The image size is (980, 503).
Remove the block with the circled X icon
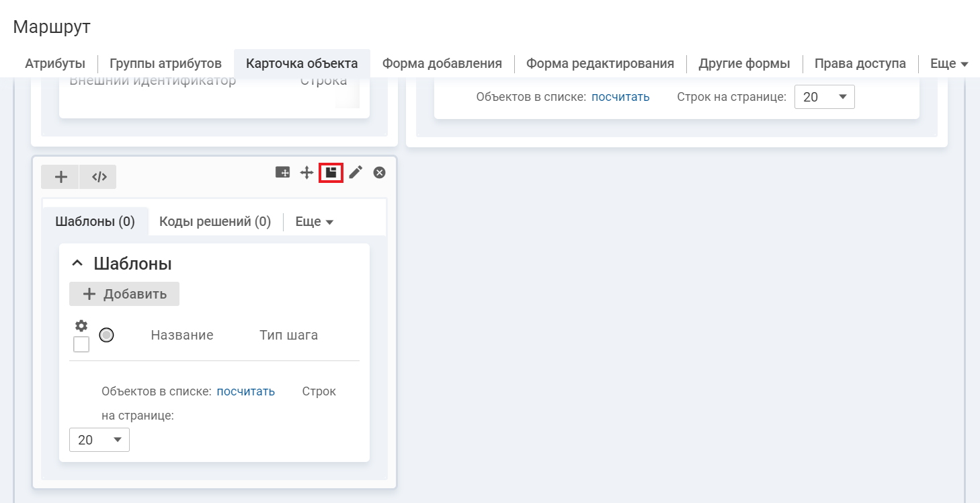379,173
